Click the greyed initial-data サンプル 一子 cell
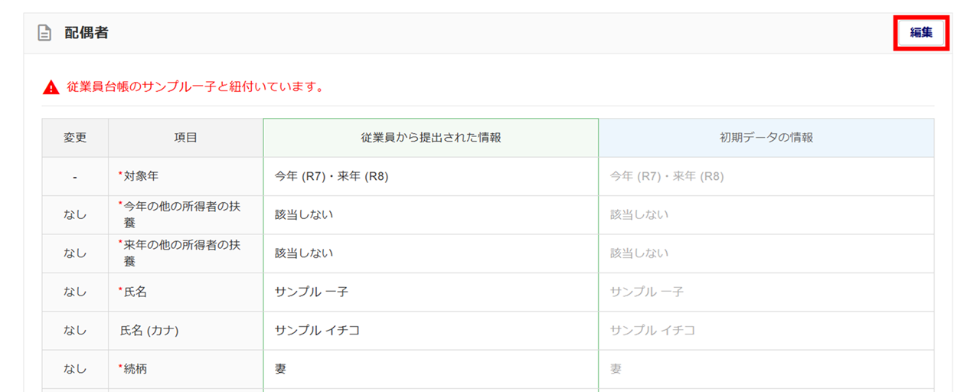The image size is (980, 392). pos(646,292)
